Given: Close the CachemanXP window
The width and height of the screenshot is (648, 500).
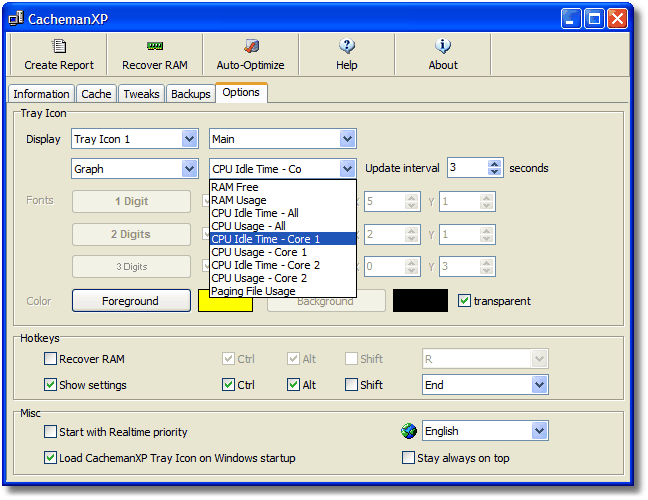Looking at the screenshot, I should click(617, 19).
